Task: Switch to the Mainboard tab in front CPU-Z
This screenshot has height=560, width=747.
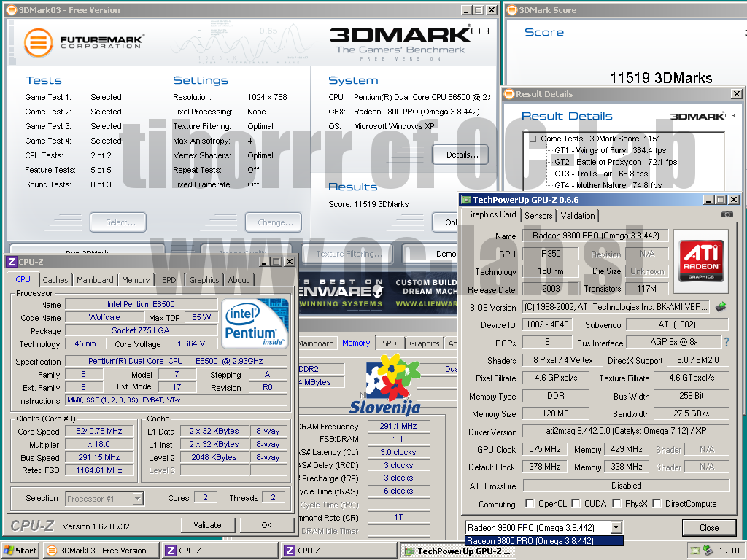Action: pos(95,280)
